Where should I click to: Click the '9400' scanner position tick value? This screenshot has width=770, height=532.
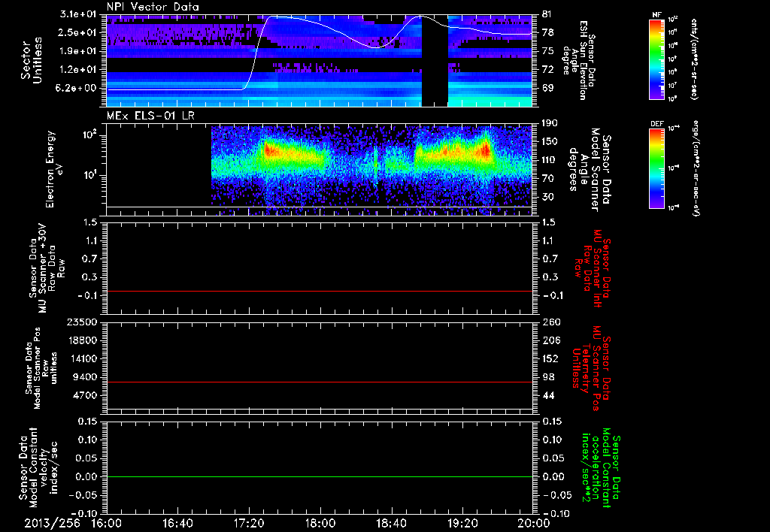[86, 377]
